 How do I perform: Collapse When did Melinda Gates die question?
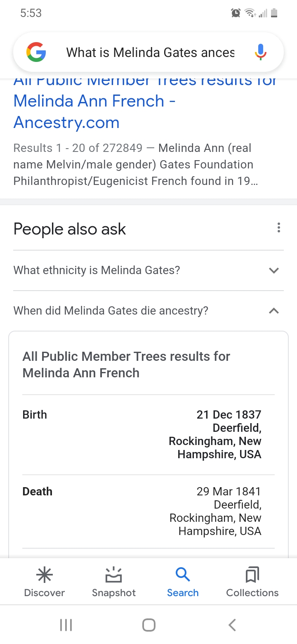(x=111, y=310)
